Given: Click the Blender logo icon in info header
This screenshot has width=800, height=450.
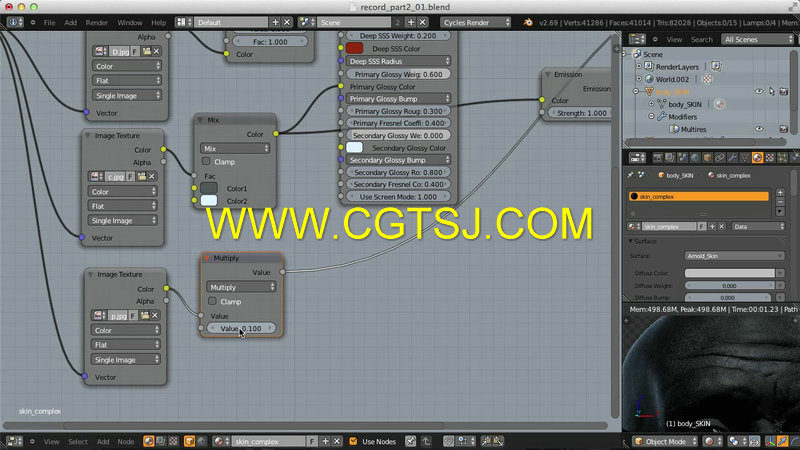Looking at the screenshot, I should (528, 22).
